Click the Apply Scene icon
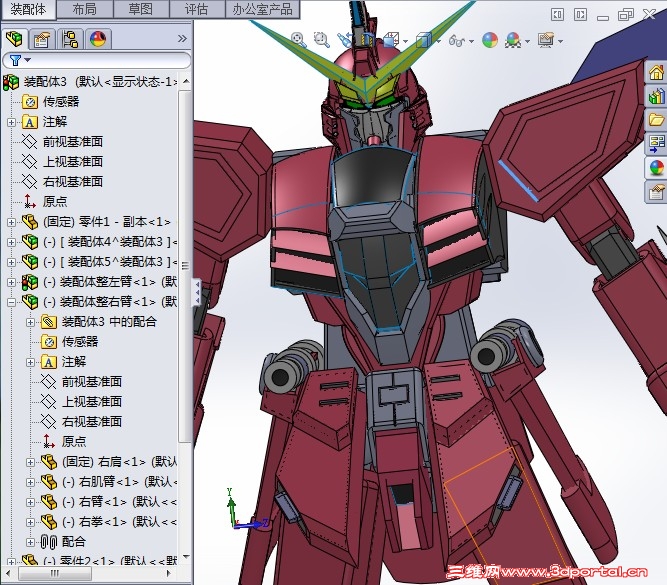Viewport: 667px width, 585px height. coord(513,40)
